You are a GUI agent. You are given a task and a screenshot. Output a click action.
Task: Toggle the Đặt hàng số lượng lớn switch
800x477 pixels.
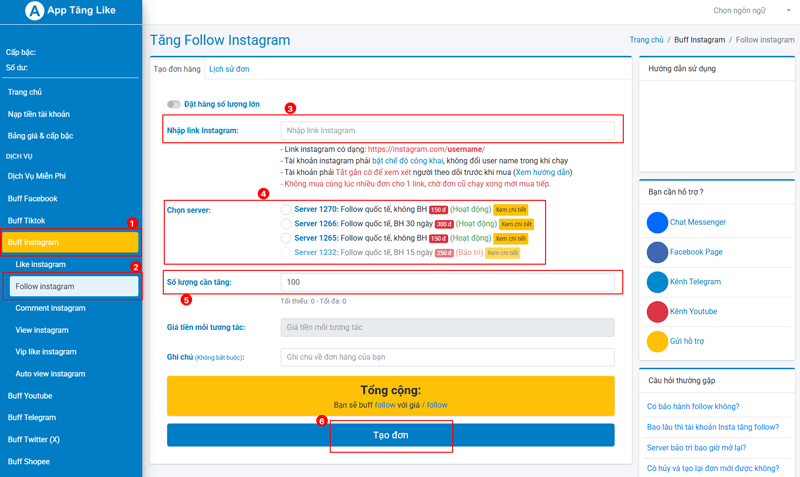coord(173,104)
